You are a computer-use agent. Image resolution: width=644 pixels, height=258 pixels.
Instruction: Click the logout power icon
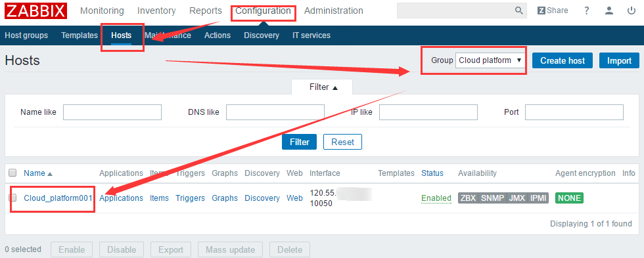tap(632, 11)
